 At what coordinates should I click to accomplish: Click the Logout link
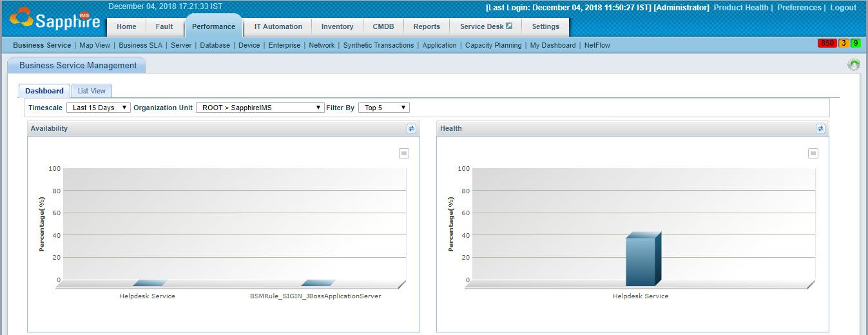tap(843, 8)
